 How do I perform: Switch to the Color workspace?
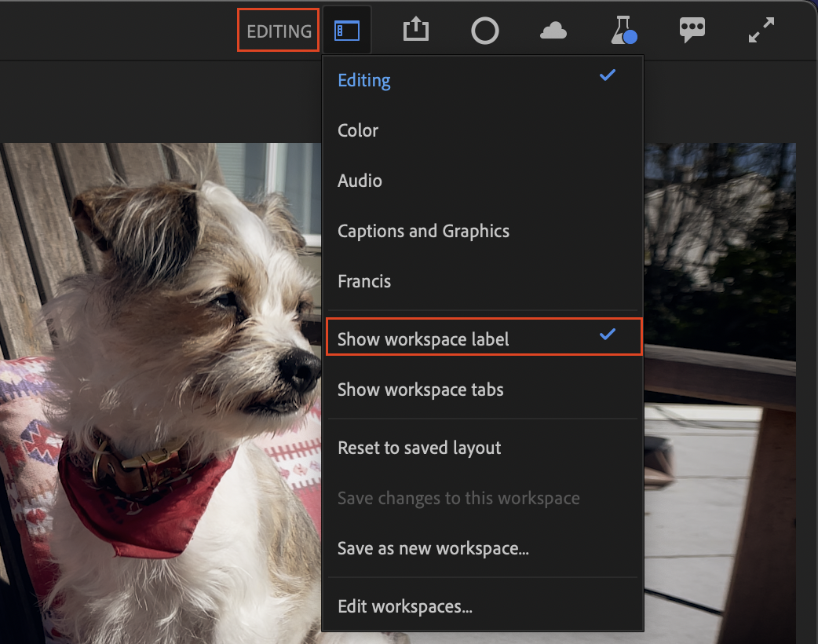click(x=358, y=130)
